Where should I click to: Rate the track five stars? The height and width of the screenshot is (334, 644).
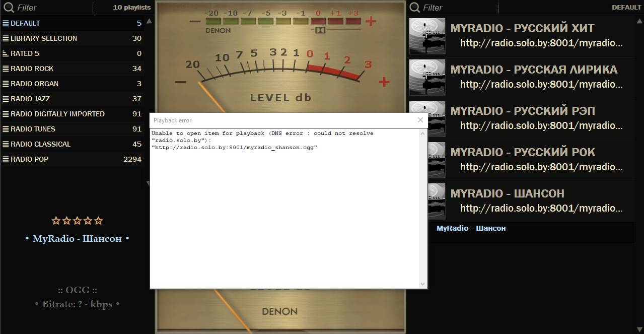pyautogui.click(x=98, y=221)
